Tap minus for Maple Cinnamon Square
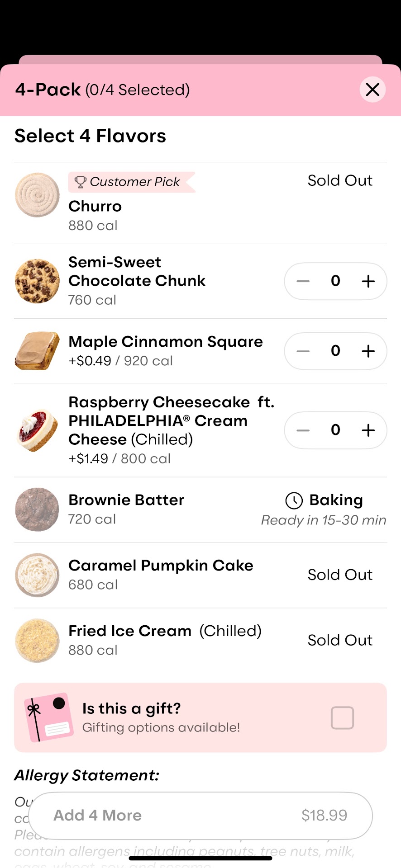Screen dimensions: 401x868 [x=303, y=351]
